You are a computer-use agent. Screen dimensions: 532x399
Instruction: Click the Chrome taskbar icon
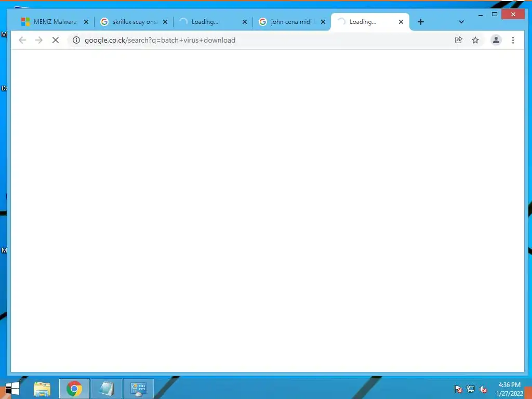coord(74,389)
